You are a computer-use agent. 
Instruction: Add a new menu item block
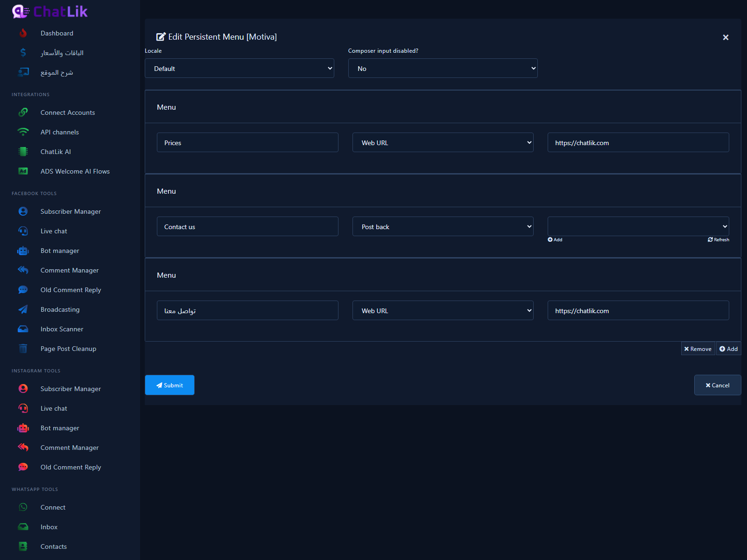pos(729,349)
